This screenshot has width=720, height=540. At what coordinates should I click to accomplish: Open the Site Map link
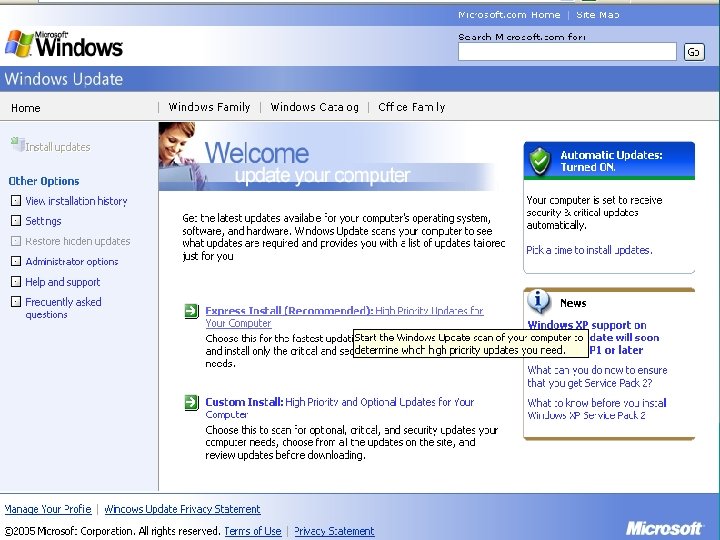tap(597, 15)
